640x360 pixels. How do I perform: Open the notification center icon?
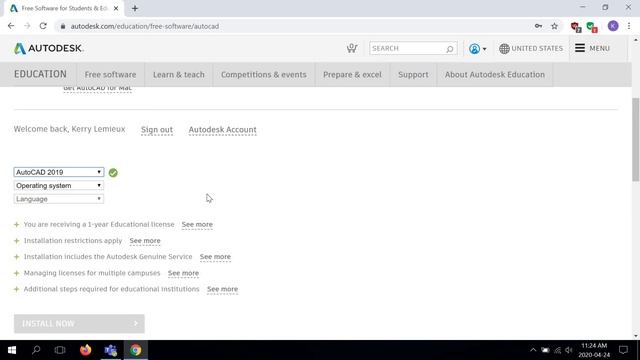(x=623, y=350)
